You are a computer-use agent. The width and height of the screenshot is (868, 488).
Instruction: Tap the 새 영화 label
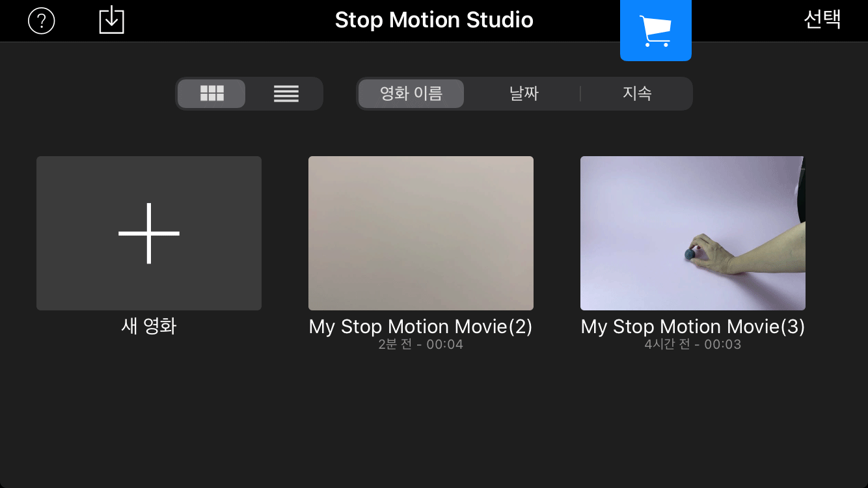point(149,326)
